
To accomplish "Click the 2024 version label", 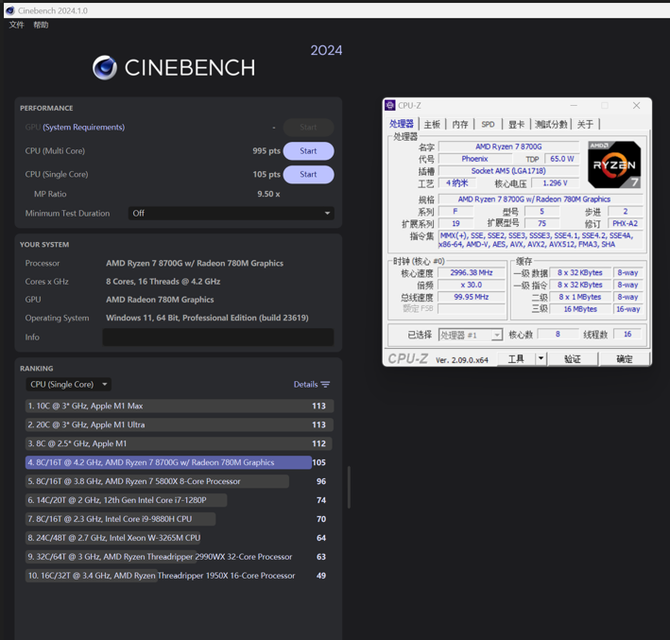I will click(326, 50).
